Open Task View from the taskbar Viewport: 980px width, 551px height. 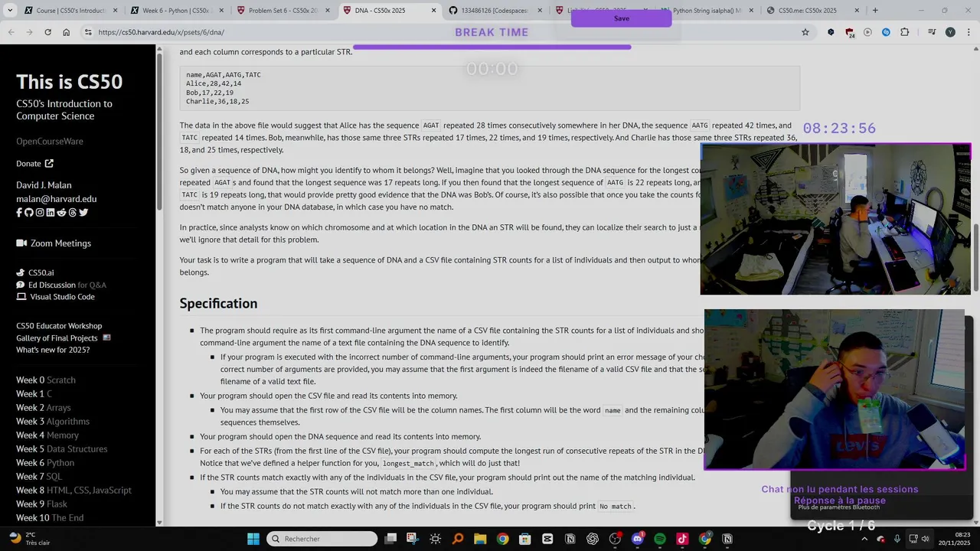coord(391,539)
